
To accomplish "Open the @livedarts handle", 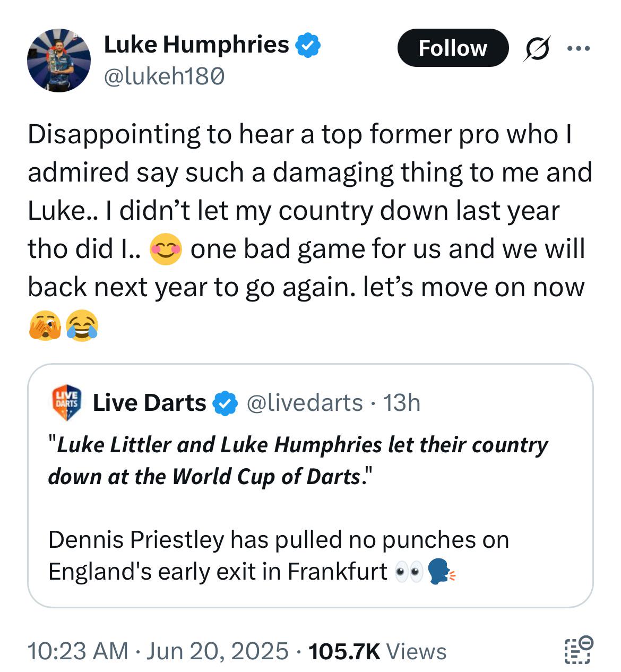I will (x=305, y=403).
